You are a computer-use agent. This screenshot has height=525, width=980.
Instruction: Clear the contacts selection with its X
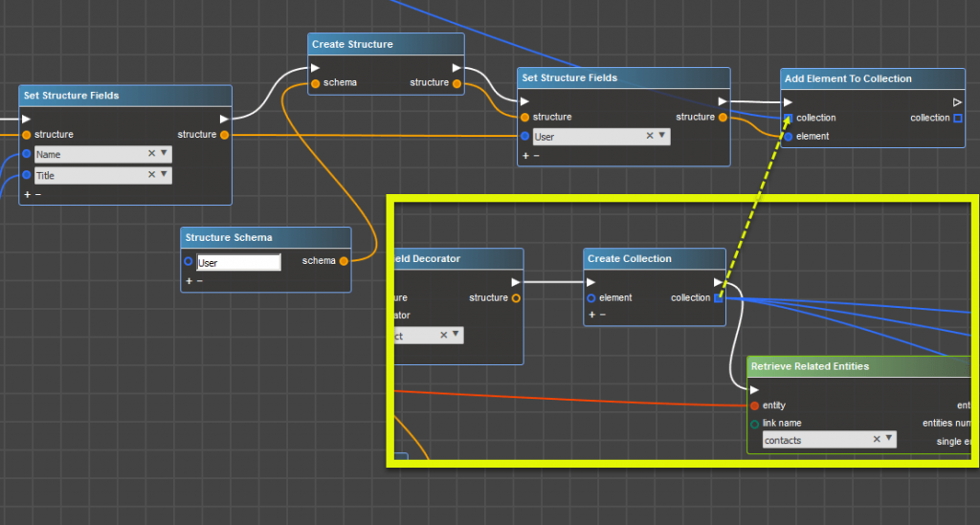coord(876,439)
